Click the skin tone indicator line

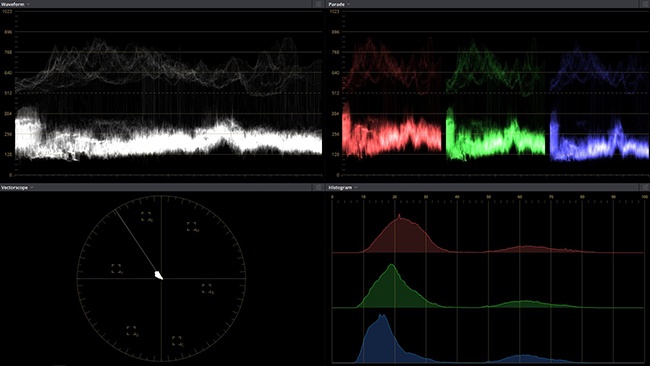(136, 242)
